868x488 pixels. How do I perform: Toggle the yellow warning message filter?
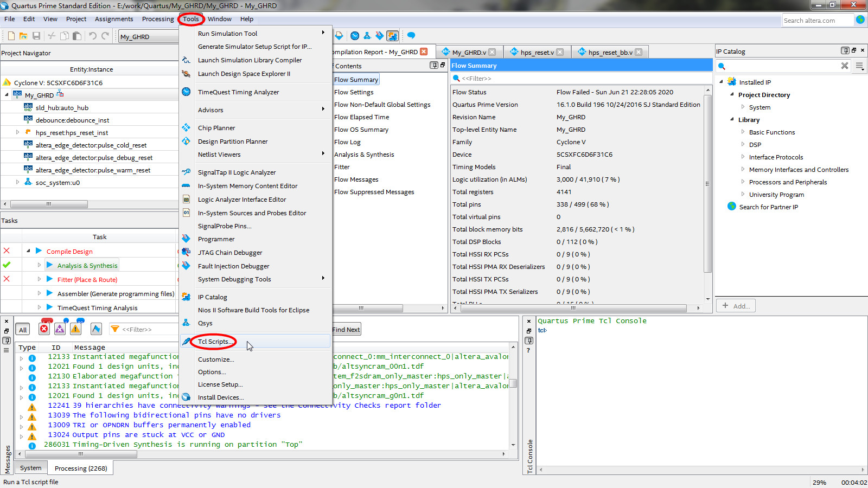click(x=75, y=329)
